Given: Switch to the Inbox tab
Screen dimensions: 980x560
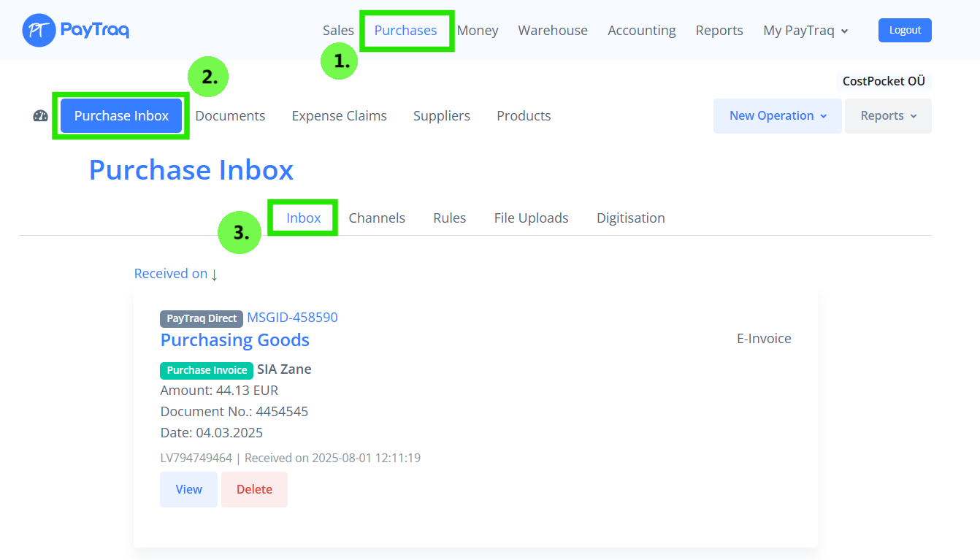Looking at the screenshot, I should point(304,218).
